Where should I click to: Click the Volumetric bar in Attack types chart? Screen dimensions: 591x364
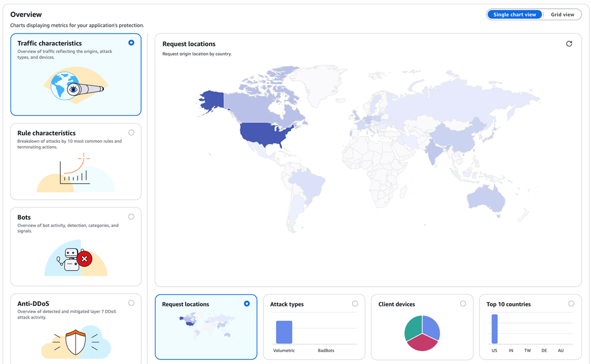284,331
